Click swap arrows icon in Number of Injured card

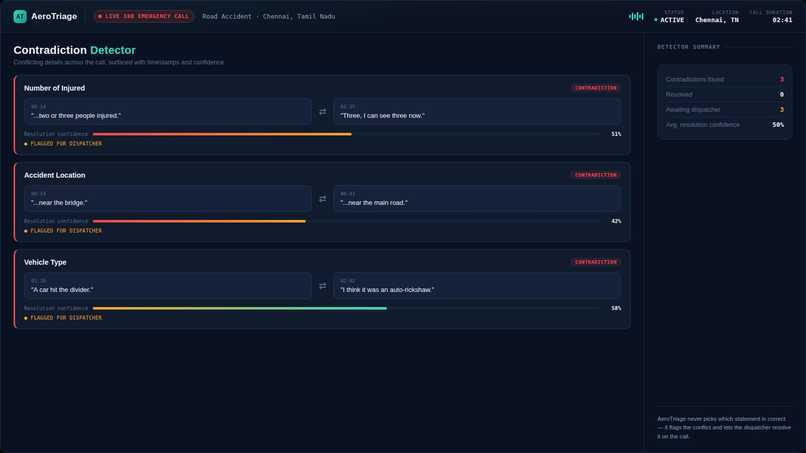tap(323, 112)
